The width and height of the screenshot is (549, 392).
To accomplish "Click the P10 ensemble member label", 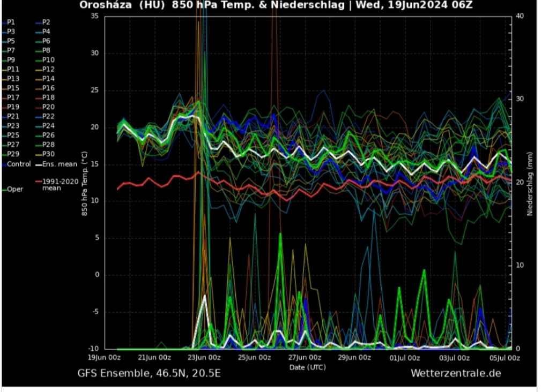I will (48, 60).
